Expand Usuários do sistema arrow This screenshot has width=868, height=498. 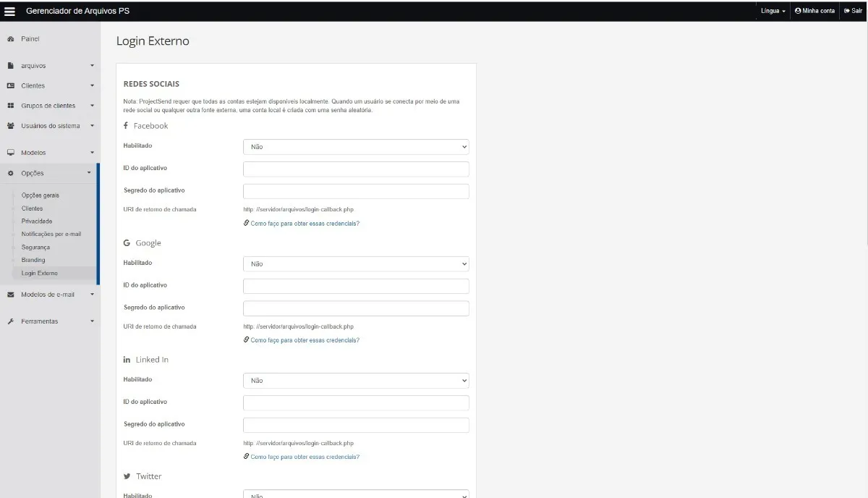92,126
